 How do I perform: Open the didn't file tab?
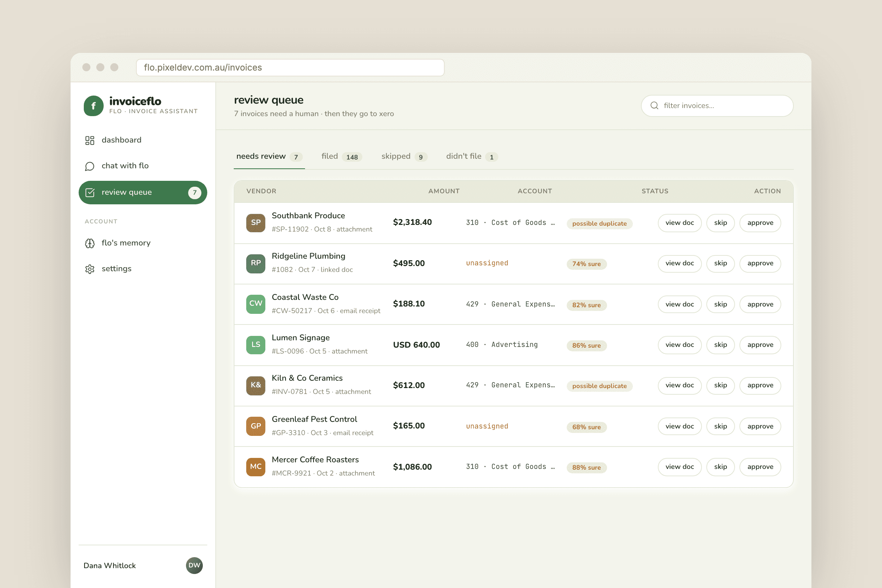(x=472, y=157)
